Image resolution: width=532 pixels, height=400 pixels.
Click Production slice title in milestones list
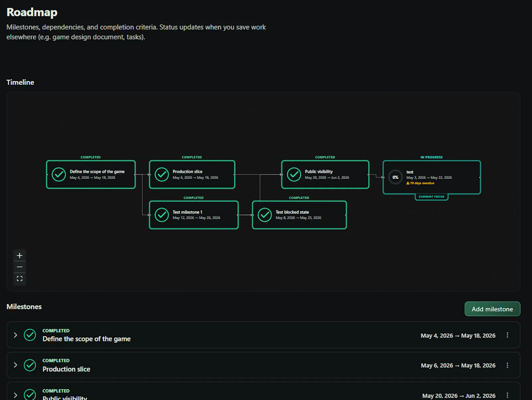point(66,369)
